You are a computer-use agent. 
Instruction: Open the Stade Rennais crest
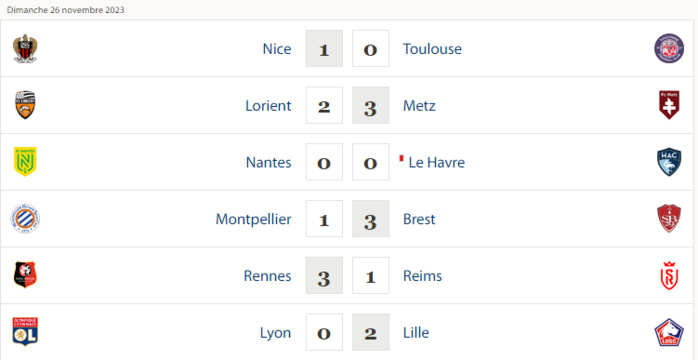(25, 275)
